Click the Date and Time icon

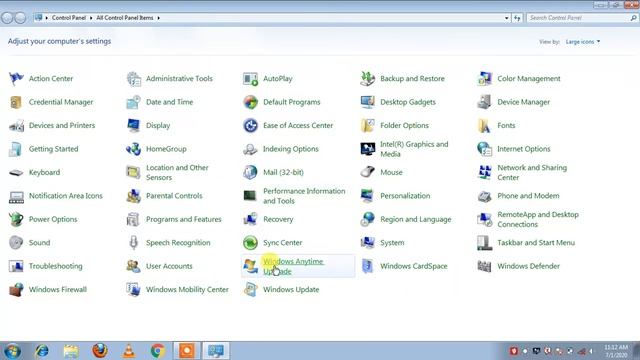click(x=133, y=102)
